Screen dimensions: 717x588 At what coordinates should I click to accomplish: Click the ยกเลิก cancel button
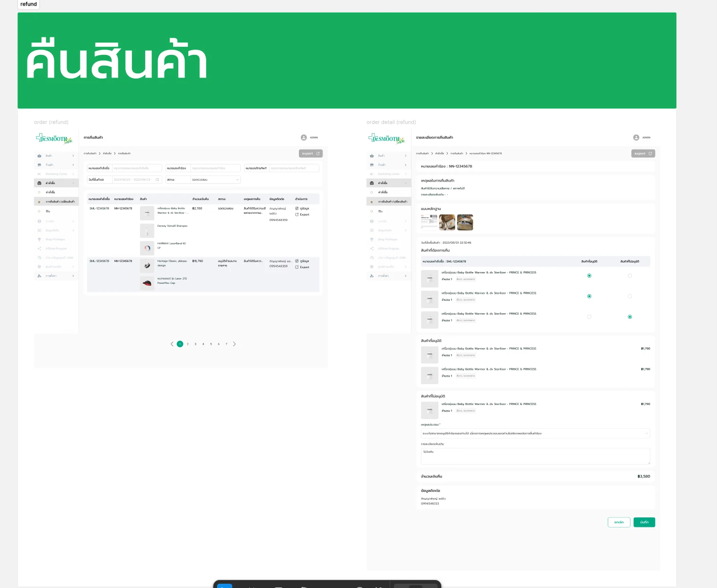tap(619, 522)
